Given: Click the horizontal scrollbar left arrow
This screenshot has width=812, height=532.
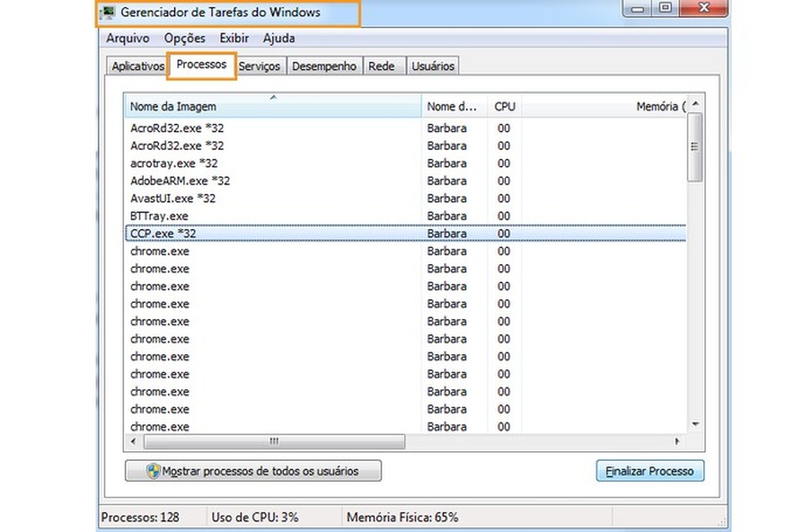Looking at the screenshot, I should 133,441.
